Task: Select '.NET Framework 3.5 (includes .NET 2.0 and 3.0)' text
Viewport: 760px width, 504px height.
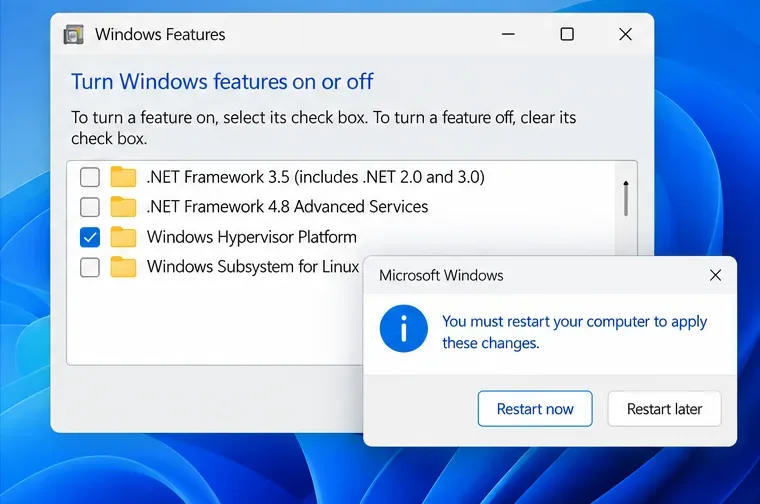Action: point(316,177)
